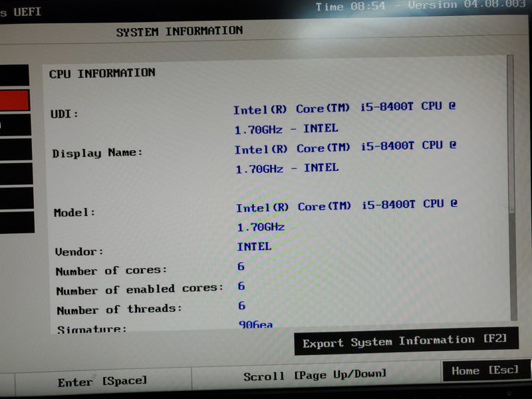Image resolution: width=532 pixels, height=399 pixels.
Task: Select the Model: label
Action: click(x=74, y=213)
